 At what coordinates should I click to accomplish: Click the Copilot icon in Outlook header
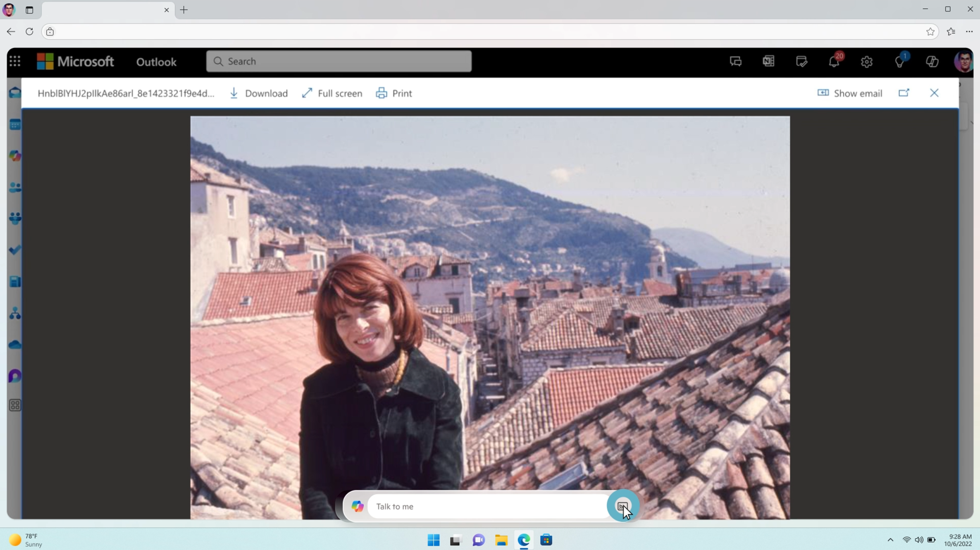pyautogui.click(x=932, y=61)
